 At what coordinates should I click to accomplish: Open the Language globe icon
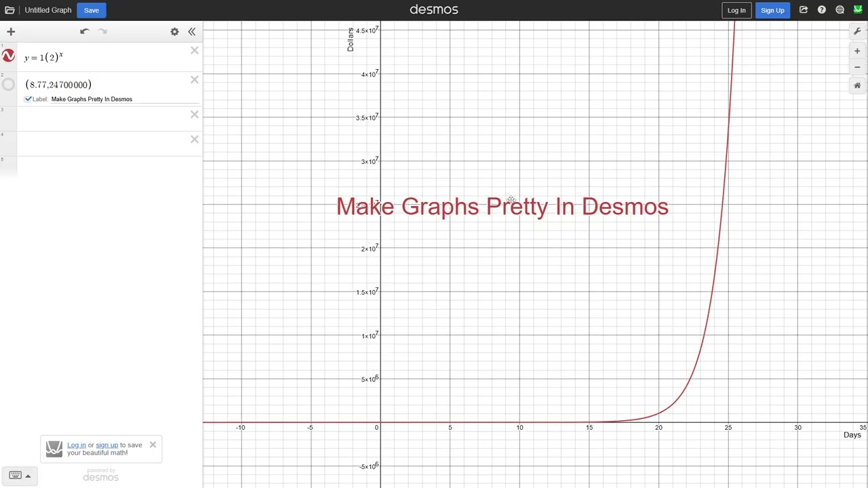point(840,10)
